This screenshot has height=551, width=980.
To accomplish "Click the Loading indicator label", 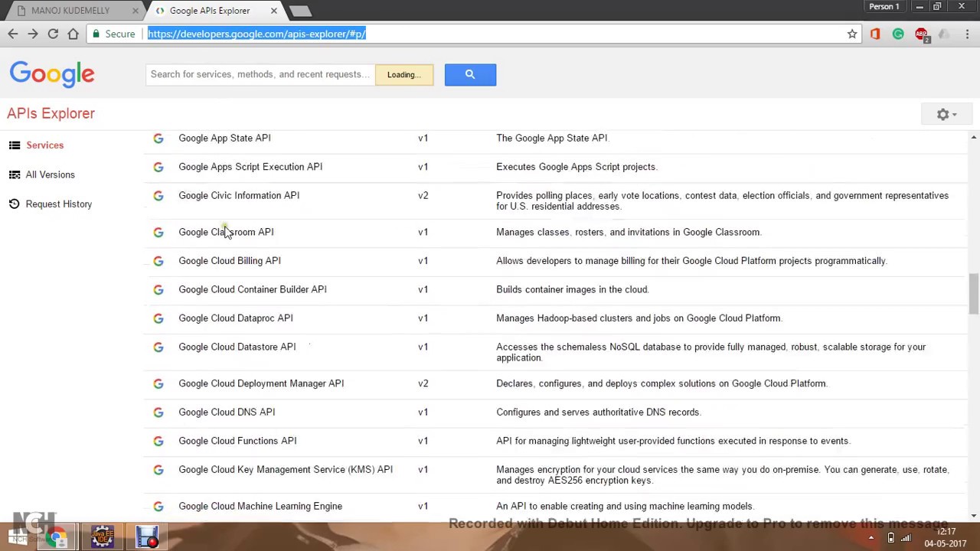I will [x=404, y=74].
